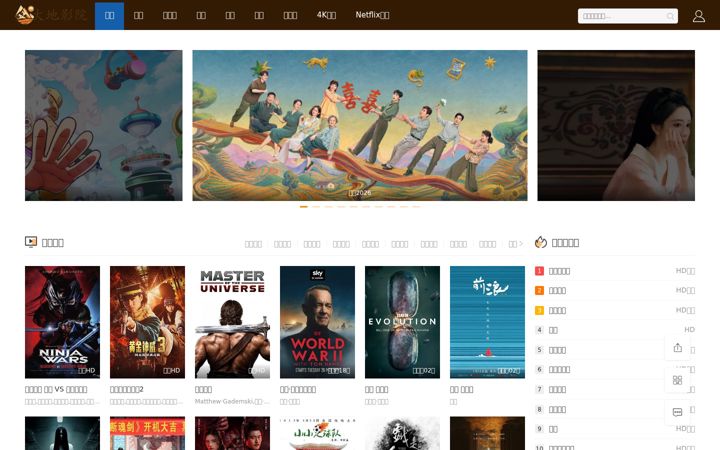Open the Master of the Universe poster
The width and height of the screenshot is (720, 450).
point(232,322)
